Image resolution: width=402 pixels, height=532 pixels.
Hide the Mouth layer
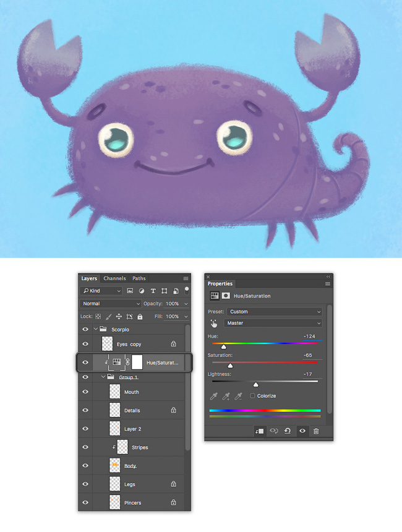[x=85, y=392]
